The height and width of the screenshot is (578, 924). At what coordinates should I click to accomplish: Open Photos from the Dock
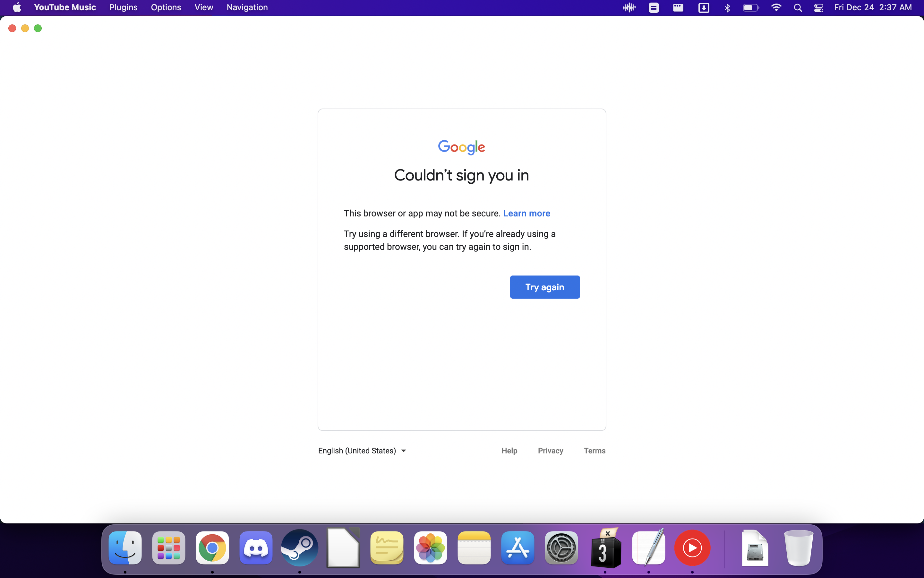430,548
